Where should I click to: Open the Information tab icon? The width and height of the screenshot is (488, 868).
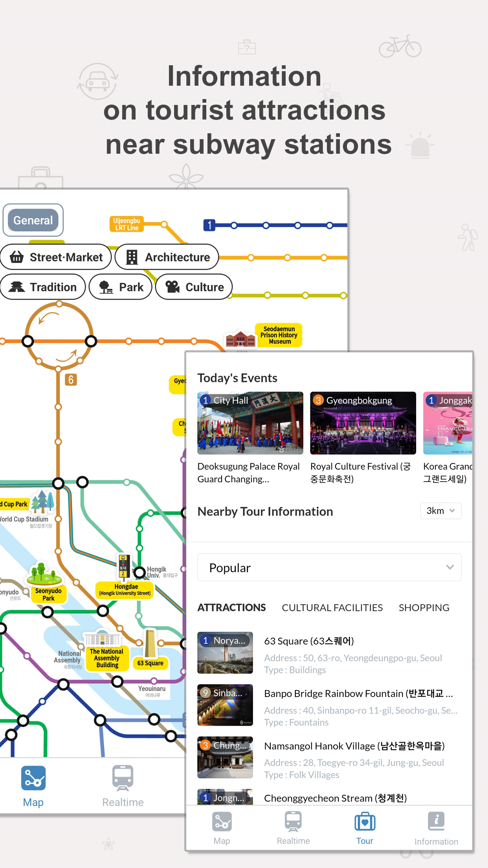coord(436,822)
